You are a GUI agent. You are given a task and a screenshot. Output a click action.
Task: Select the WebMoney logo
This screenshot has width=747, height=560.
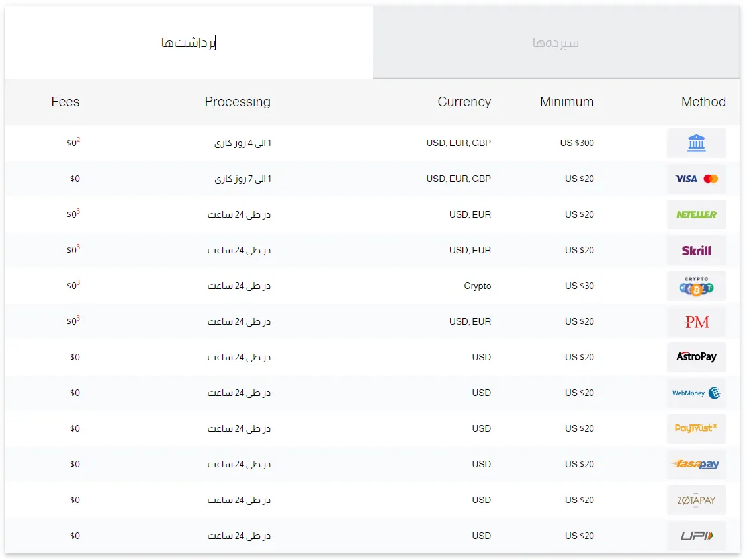[696, 393]
